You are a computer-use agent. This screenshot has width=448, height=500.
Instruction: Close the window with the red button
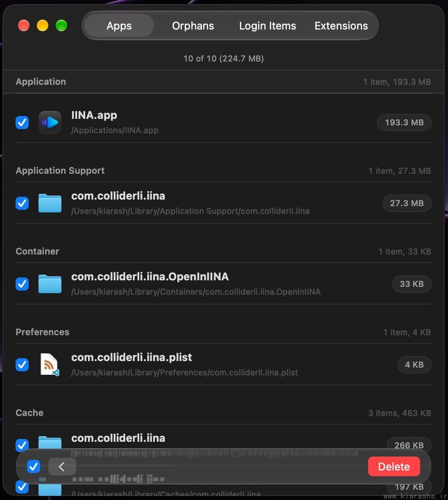(24, 25)
